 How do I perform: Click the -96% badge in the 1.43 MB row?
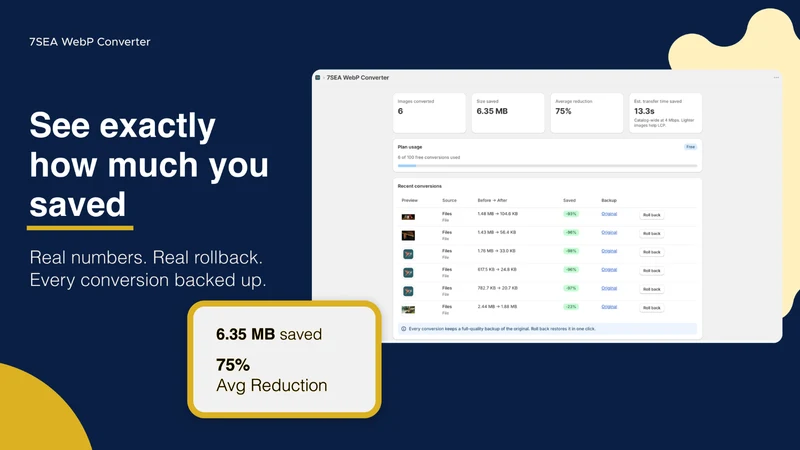(571, 232)
